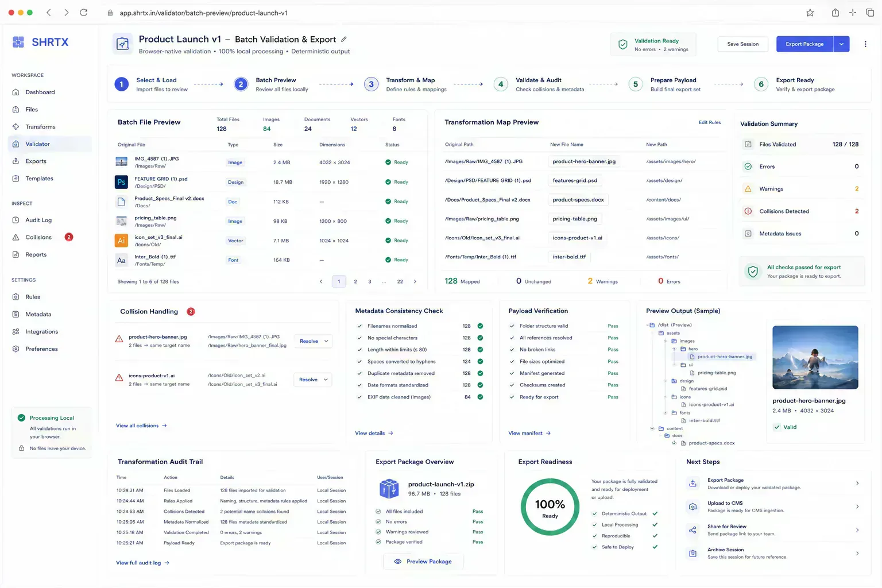
Task: Click the Upload to CMS icon
Action: (x=693, y=506)
